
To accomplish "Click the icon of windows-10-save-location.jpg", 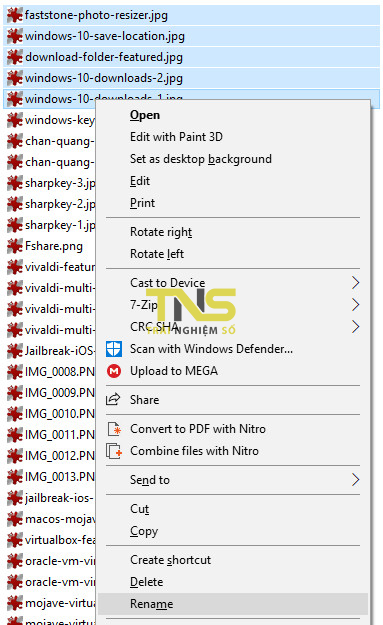I will [x=15, y=36].
